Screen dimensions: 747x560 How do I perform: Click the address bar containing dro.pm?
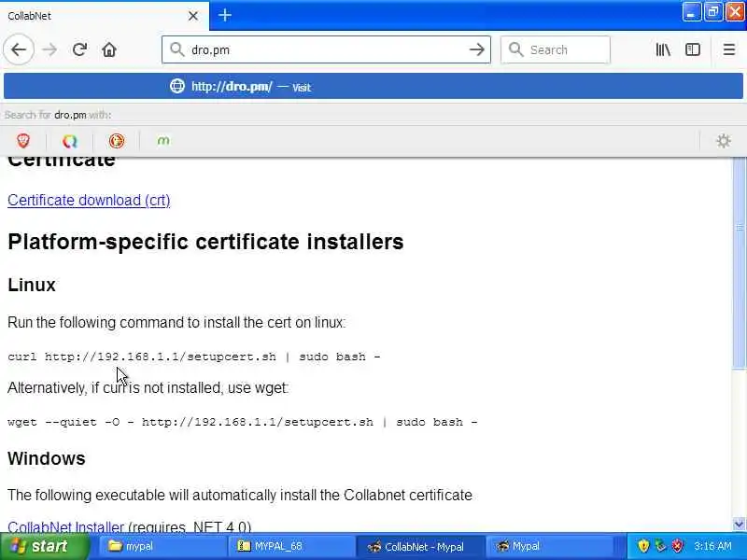pyautogui.click(x=326, y=49)
